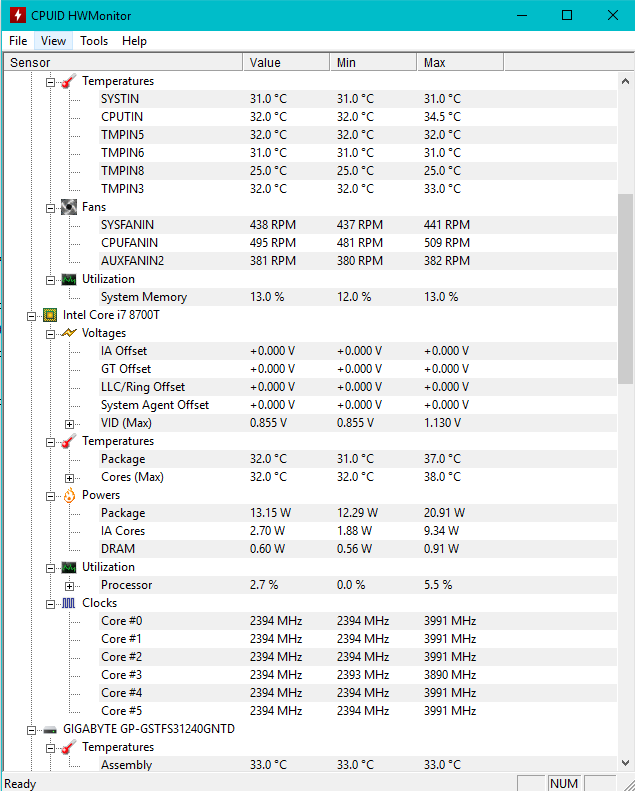Click the Value column header
Viewport: 635px width, 791px height.
click(286, 62)
